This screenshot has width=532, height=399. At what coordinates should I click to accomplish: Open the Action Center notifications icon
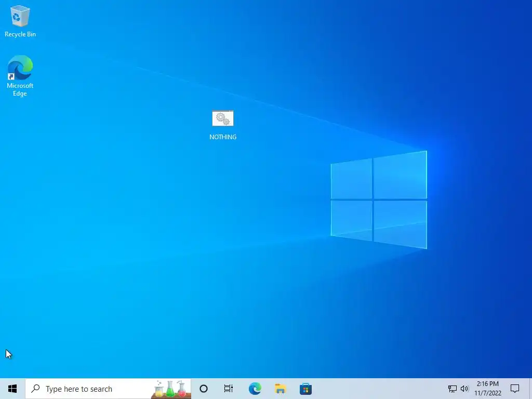[515, 389]
